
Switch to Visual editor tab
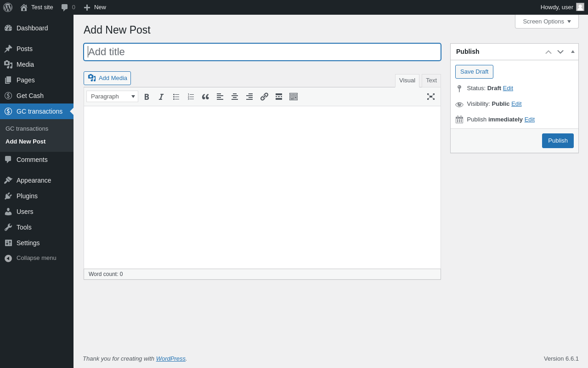click(407, 80)
